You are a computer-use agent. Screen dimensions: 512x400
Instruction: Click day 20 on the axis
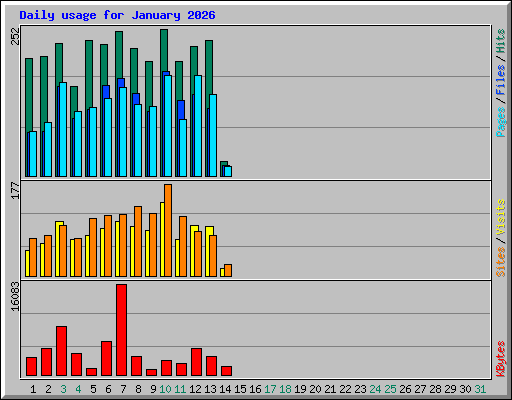coord(315,389)
